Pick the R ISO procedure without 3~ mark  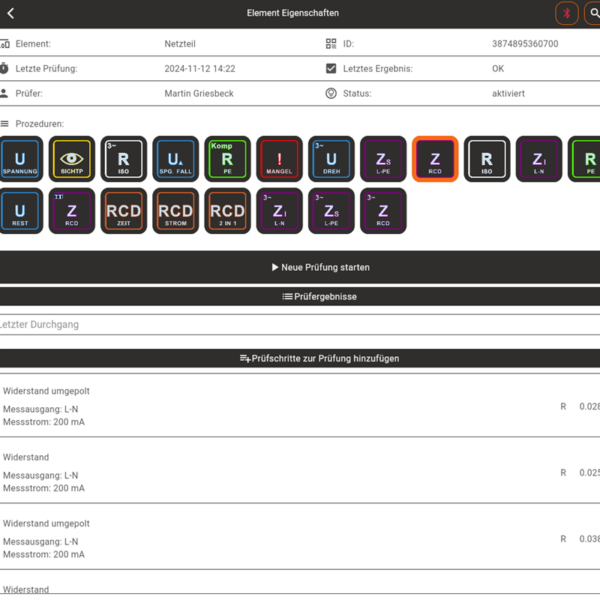point(487,159)
